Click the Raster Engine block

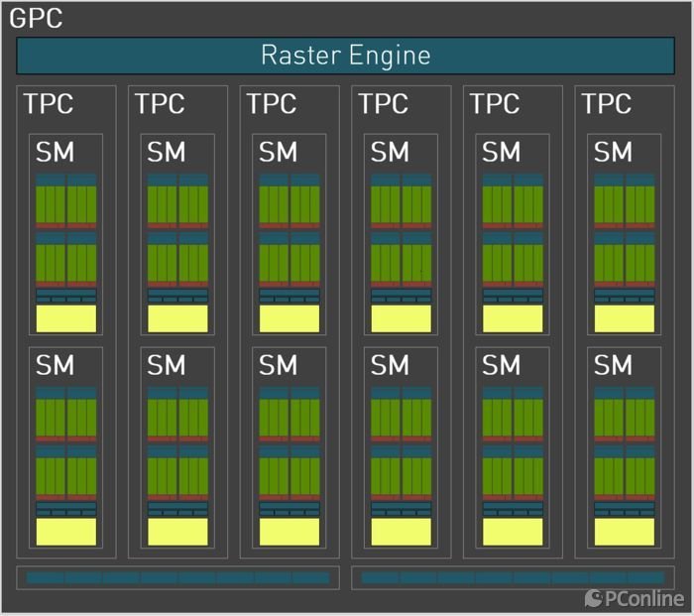(346, 56)
